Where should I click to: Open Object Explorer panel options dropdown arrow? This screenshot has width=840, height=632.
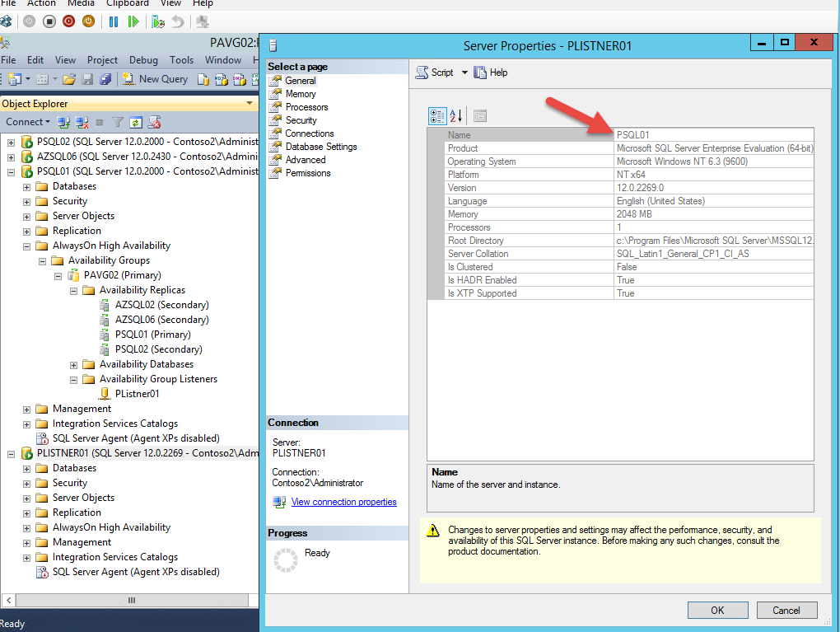249,103
